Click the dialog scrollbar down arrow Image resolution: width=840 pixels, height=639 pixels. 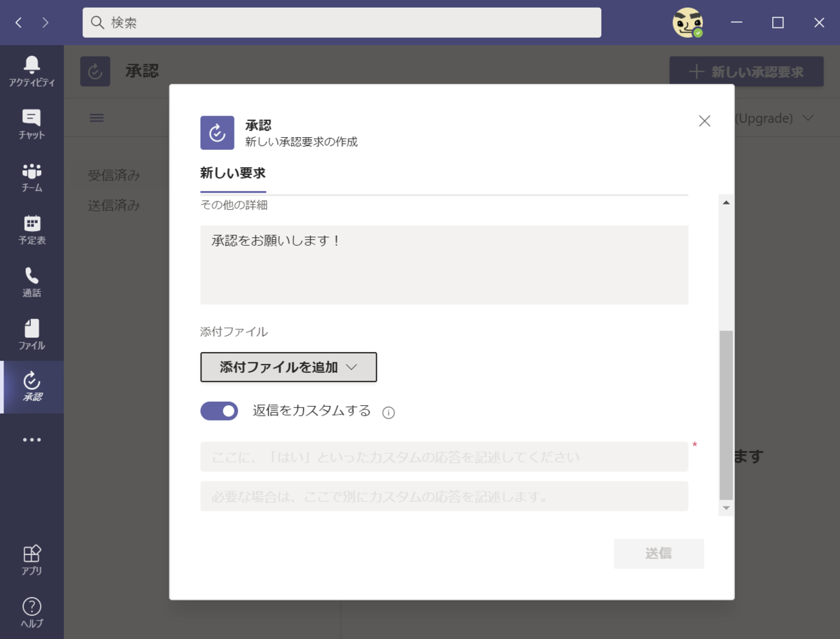(726, 507)
